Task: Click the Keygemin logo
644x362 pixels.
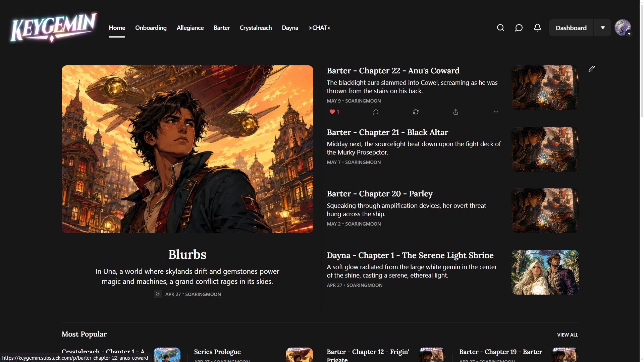Action: (x=54, y=27)
